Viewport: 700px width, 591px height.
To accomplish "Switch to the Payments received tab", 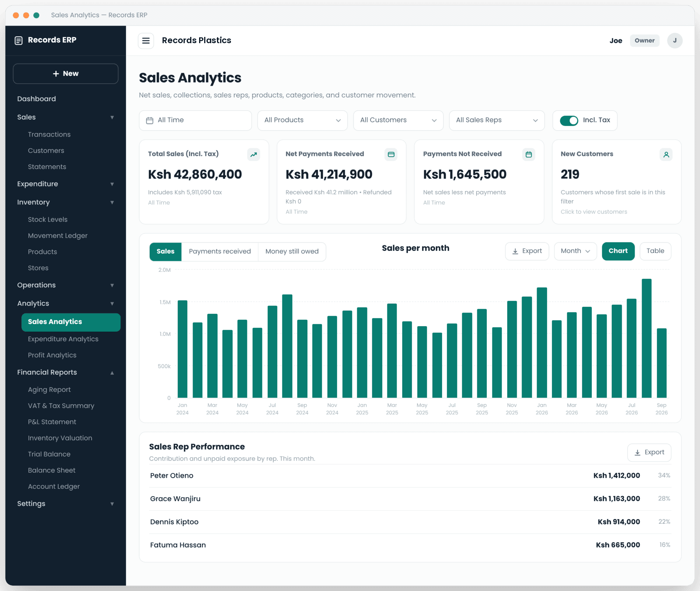I will [220, 252].
